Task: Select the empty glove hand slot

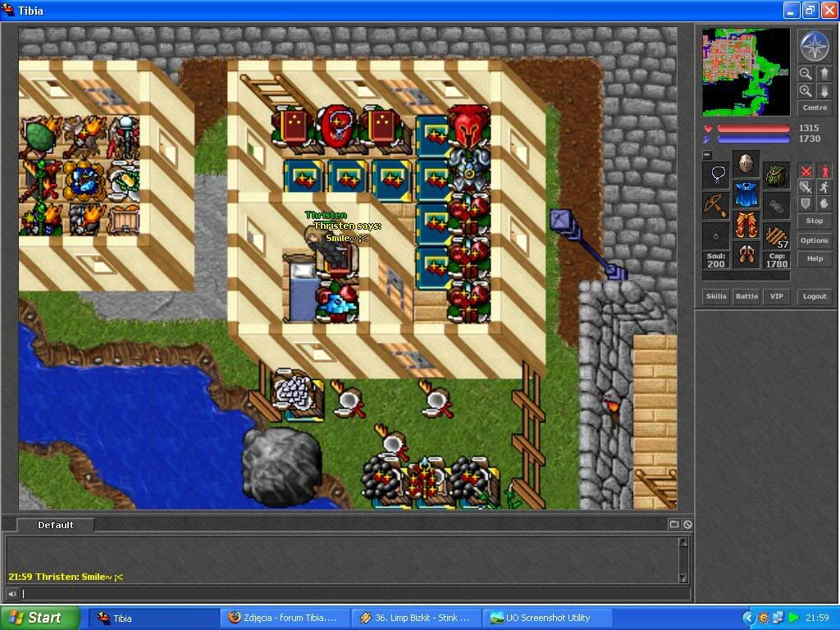Action: pyautogui.click(x=776, y=206)
